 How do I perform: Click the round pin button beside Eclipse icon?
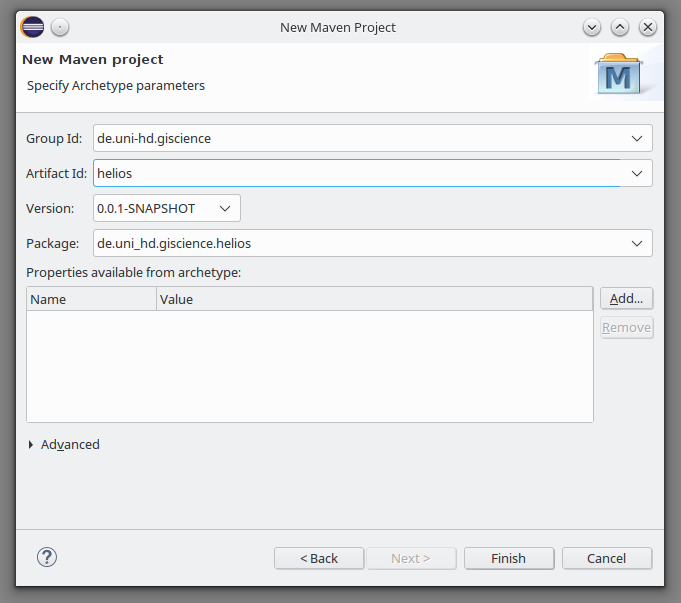pos(60,27)
